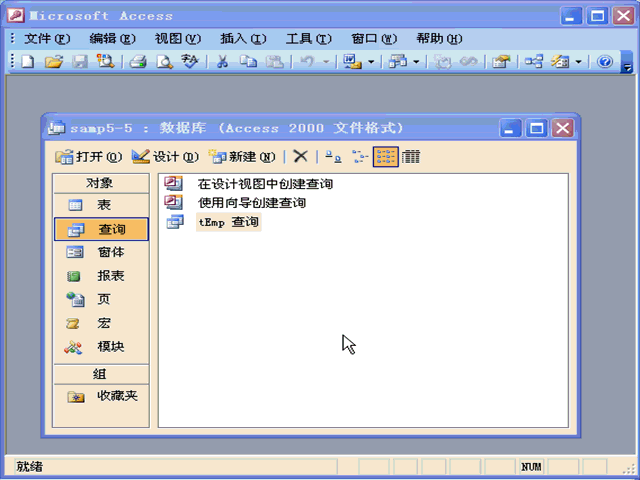Open the 插入(I) menu
Image resolution: width=640 pixels, height=480 pixels.
243,39
